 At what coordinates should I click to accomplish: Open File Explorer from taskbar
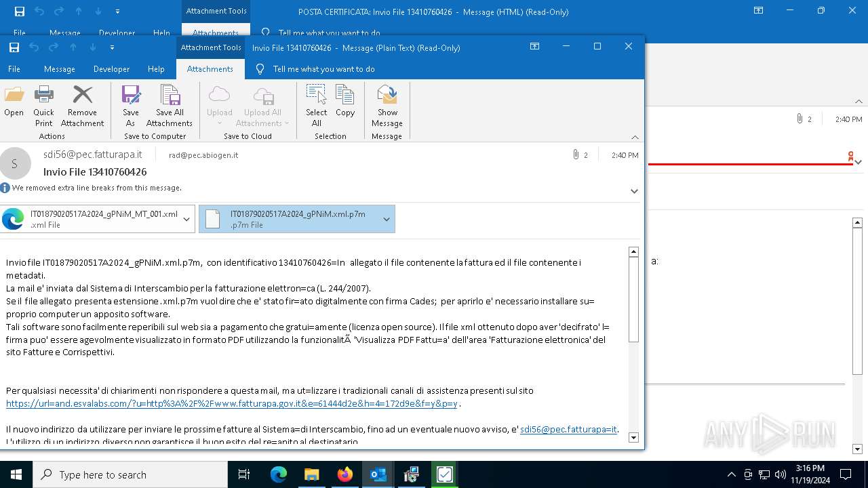coord(312,474)
